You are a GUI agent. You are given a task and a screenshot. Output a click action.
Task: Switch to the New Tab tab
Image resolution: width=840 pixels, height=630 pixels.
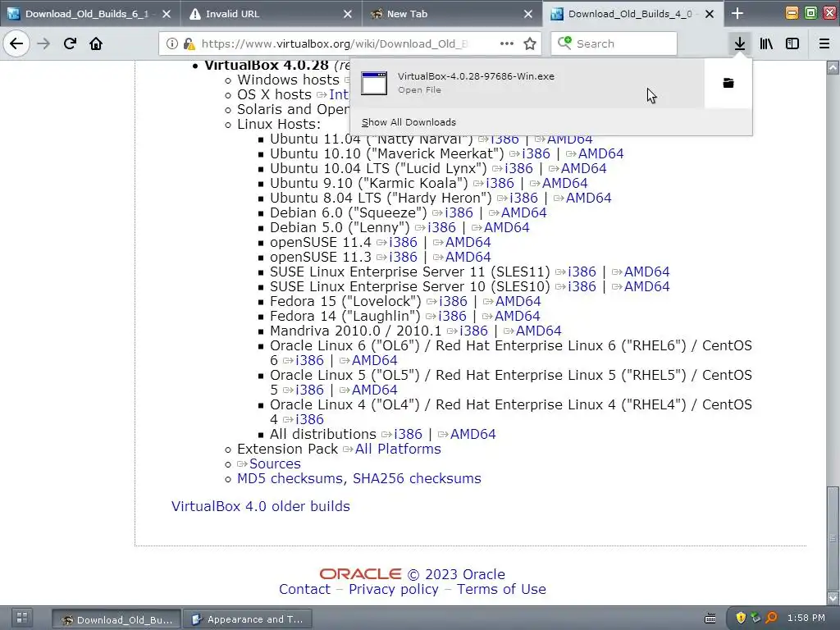(x=452, y=14)
